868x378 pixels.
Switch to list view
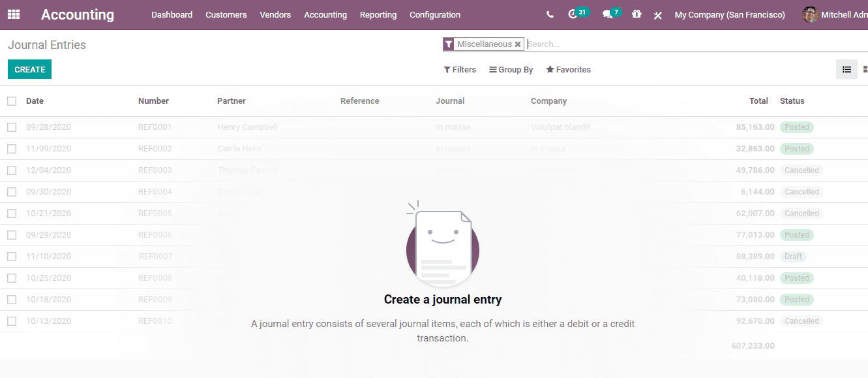coord(846,69)
